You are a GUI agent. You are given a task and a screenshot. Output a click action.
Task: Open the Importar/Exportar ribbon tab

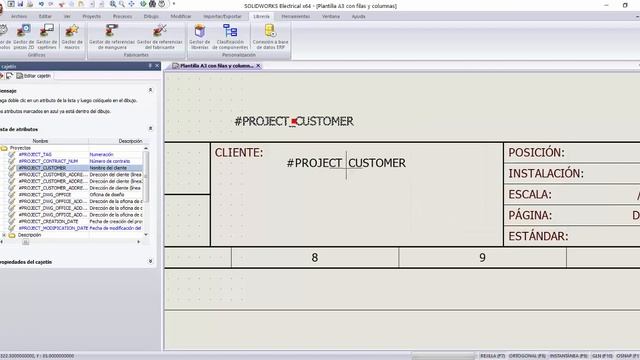click(222, 16)
